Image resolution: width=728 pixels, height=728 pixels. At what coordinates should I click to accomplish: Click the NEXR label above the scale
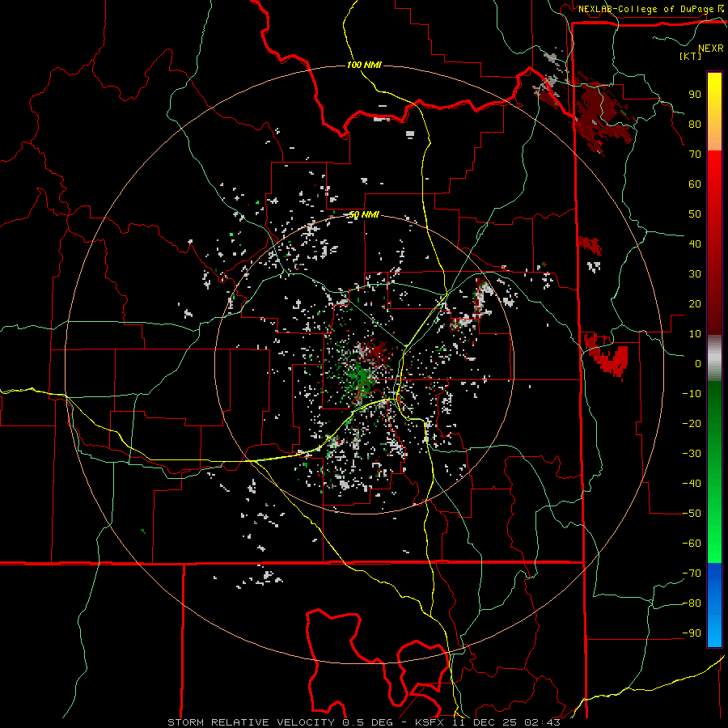tap(710, 49)
